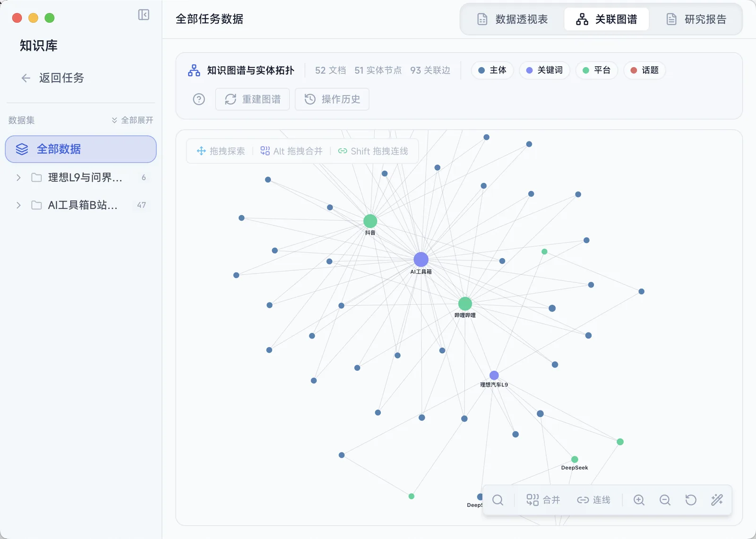
Task: Click the Alt 拖拽合并 hint
Action: [x=292, y=151]
